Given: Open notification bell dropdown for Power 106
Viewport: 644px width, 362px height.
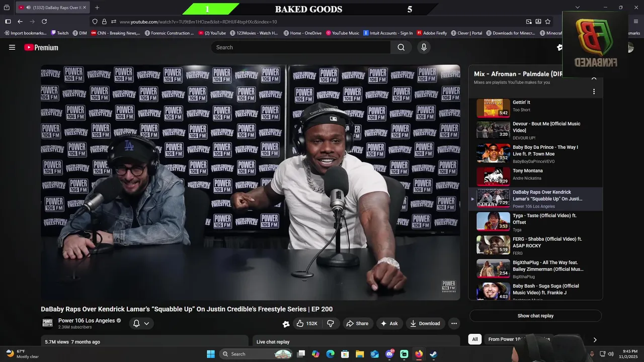Looking at the screenshot, I should click(x=140, y=323).
